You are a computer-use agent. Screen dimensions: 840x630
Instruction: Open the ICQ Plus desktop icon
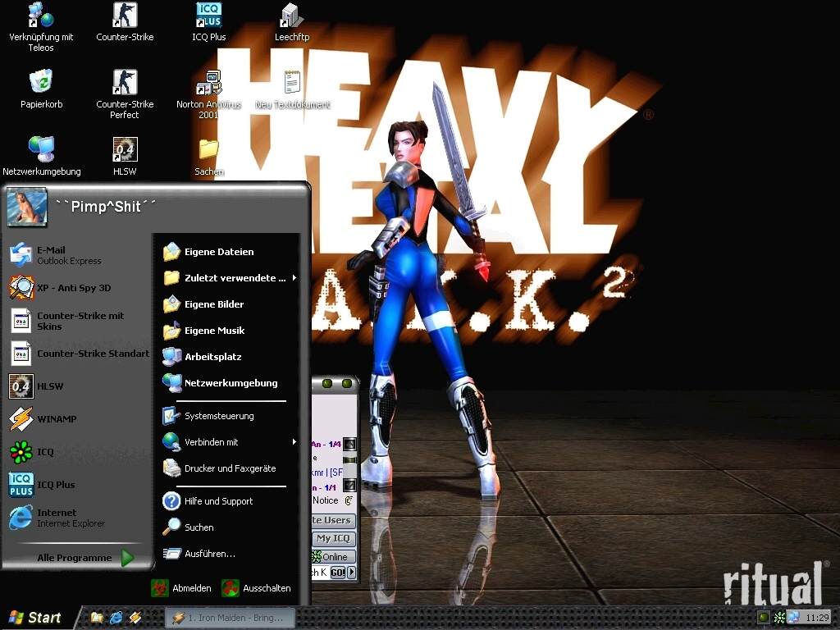coord(209,22)
